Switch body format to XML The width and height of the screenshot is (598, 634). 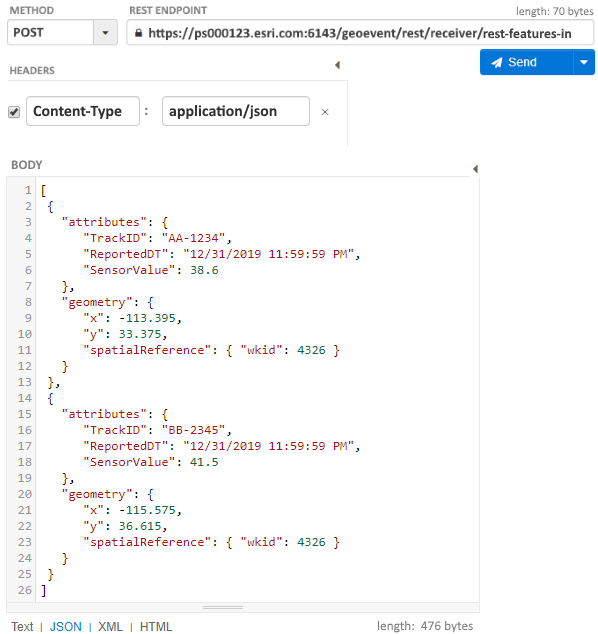point(110,626)
